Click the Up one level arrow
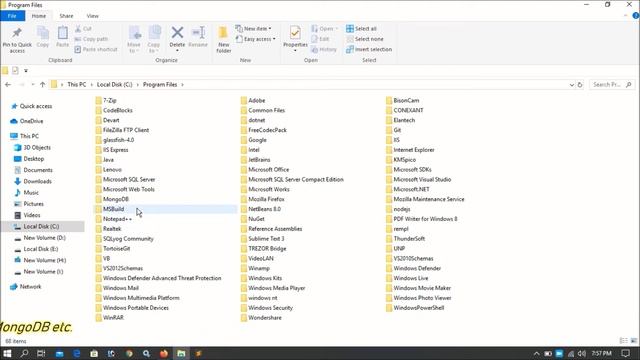 tap(42, 84)
